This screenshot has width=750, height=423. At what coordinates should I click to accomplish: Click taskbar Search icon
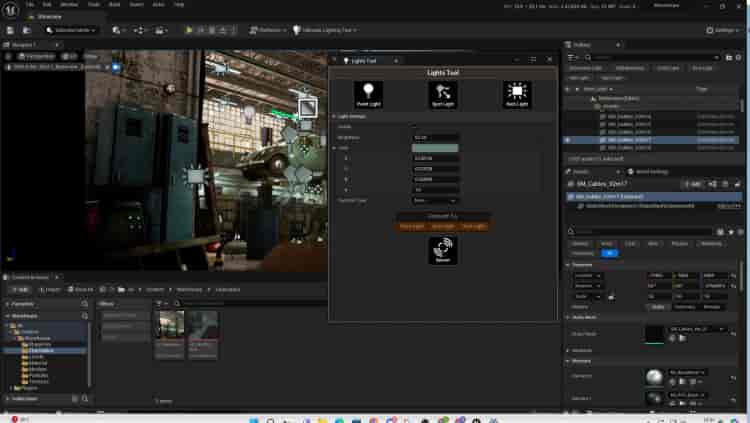(x=270, y=420)
